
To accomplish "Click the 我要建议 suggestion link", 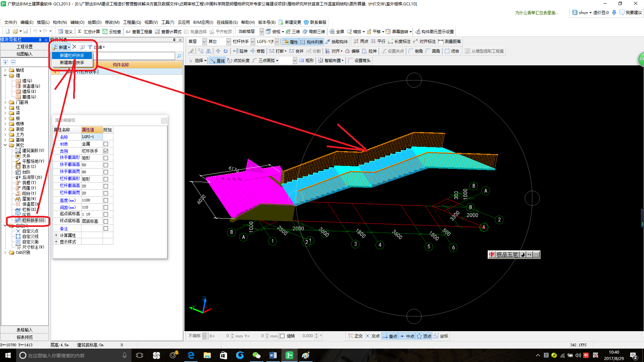I will 631,12.
